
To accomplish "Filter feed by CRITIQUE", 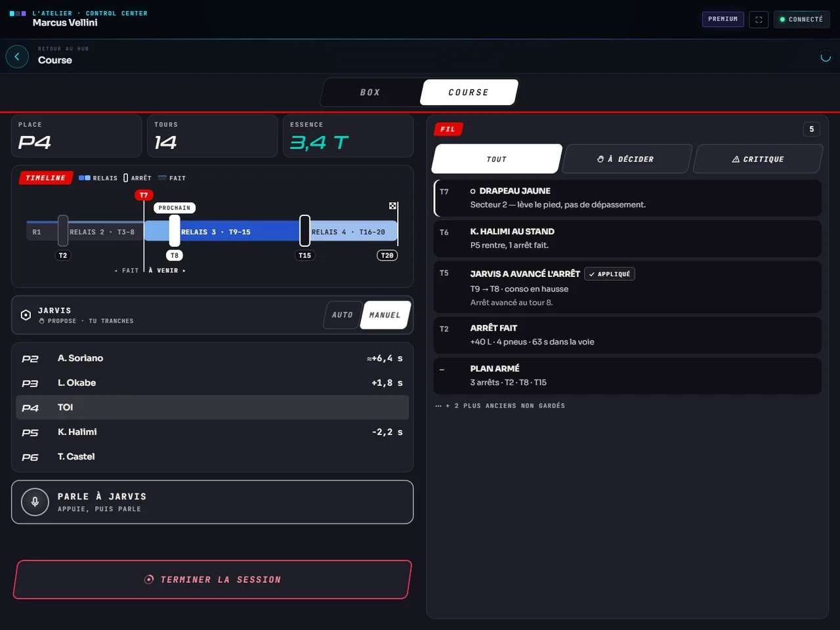I will click(758, 159).
